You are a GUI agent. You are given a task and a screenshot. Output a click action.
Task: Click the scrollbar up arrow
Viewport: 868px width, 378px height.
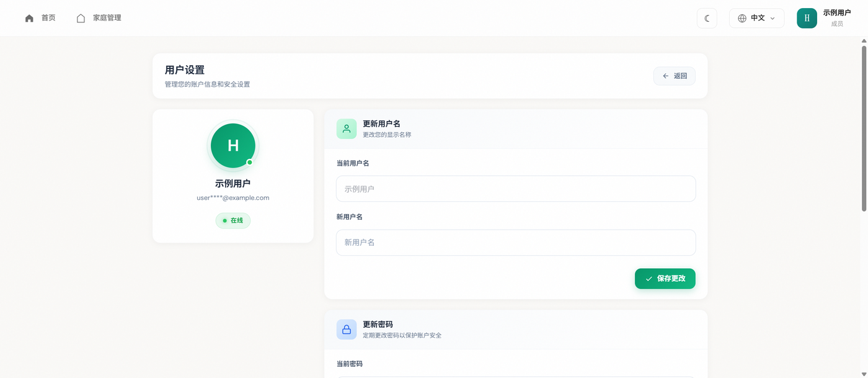click(x=864, y=41)
